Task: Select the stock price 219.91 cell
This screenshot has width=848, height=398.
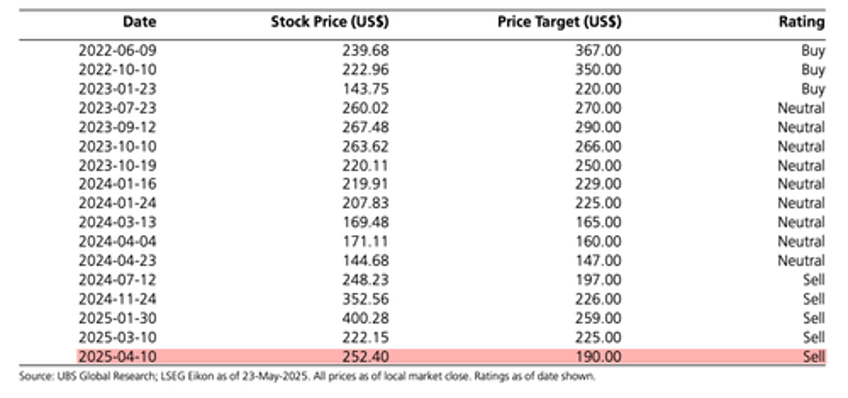Action: click(365, 184)
